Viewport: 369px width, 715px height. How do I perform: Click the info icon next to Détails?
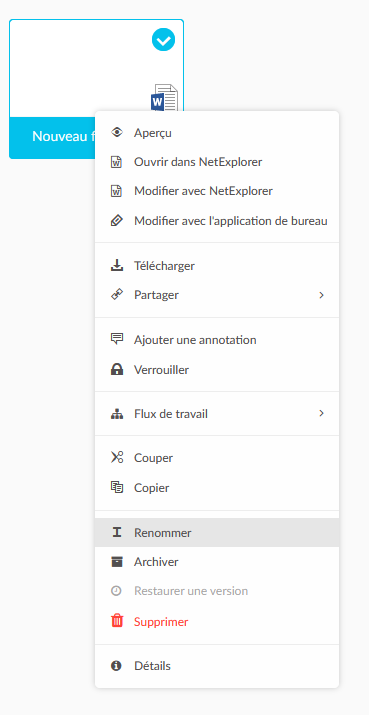pos(117,666)
